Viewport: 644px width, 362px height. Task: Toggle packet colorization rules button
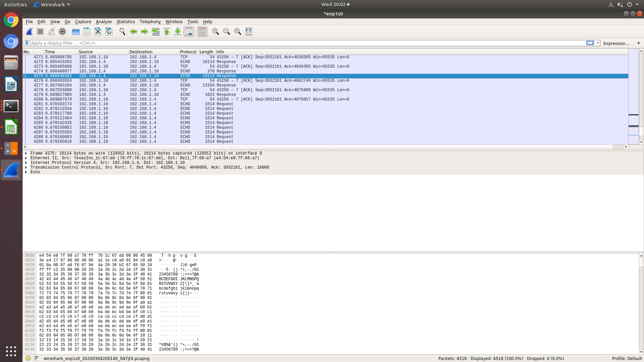[202, 32]
